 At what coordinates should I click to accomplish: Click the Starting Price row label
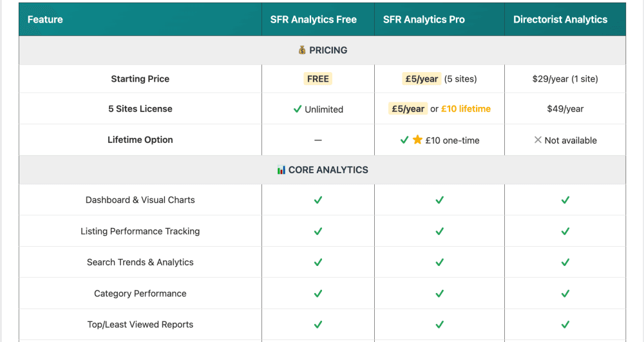(140, 79)
